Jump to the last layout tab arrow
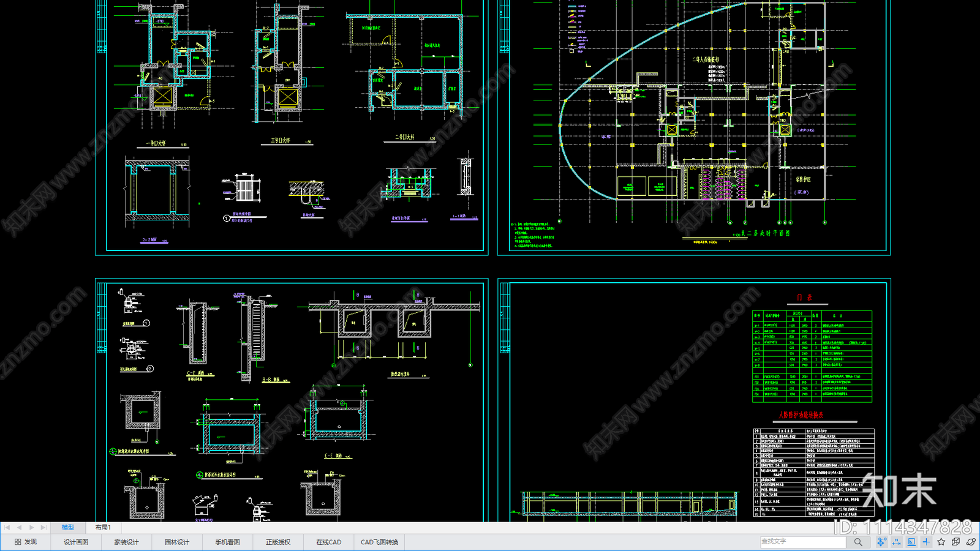 pyautogui.click(x=43, y=527)
